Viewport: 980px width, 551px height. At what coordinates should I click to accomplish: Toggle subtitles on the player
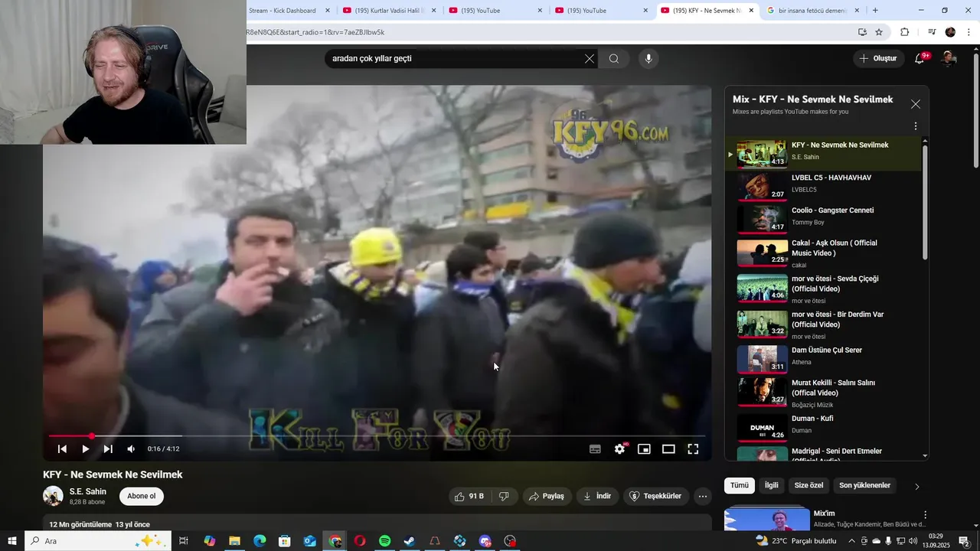coord(595,449)
